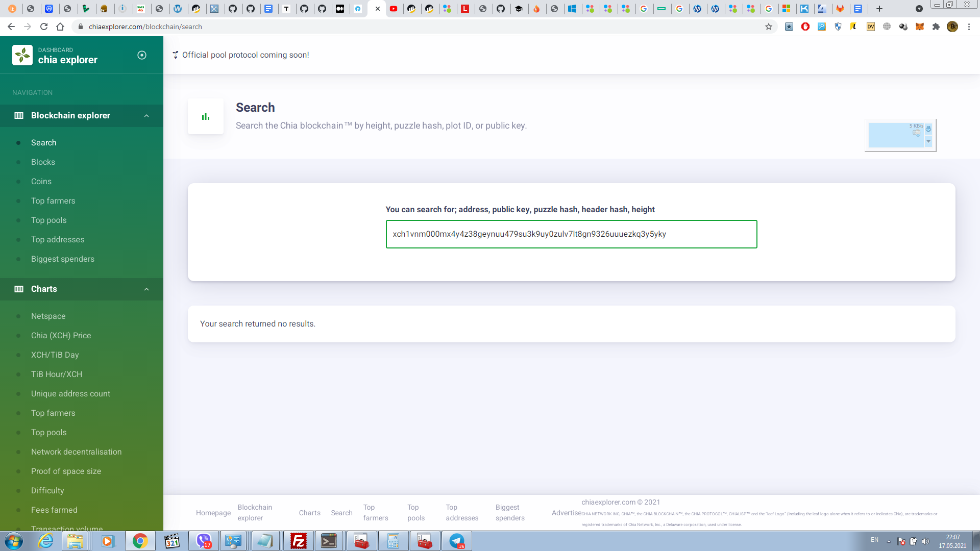Reload the page with refresh icon
The image size is (980, 551).
44,27
